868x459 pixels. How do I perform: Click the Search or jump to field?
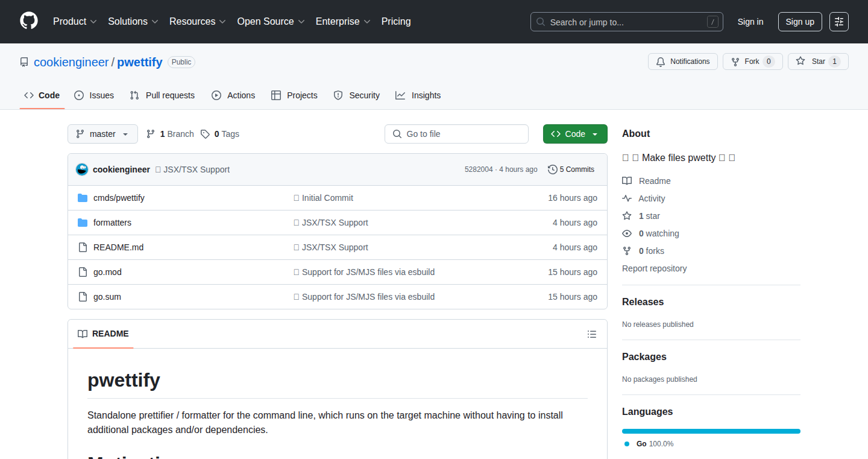(x=627, y=22)
